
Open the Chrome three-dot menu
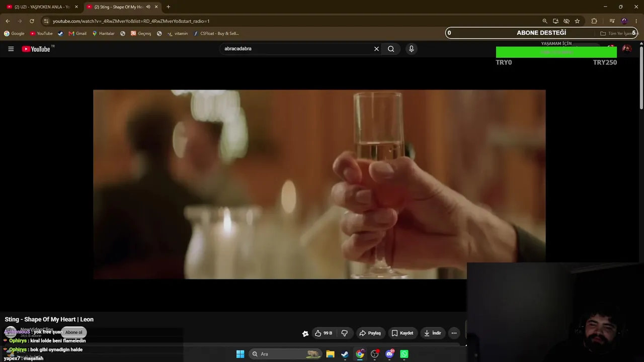(x=636, y=21)
